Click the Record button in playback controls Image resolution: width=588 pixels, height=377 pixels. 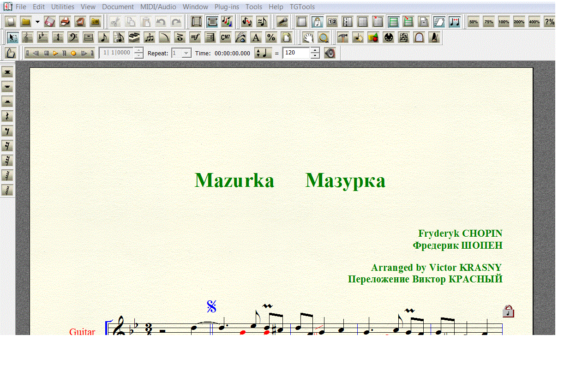(x=73, y=53)
